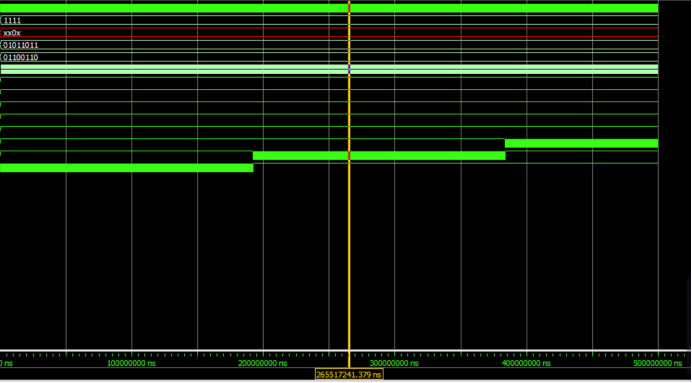Select the red xx0x bus waveform

pyautogui.click(x=329, y=33)
